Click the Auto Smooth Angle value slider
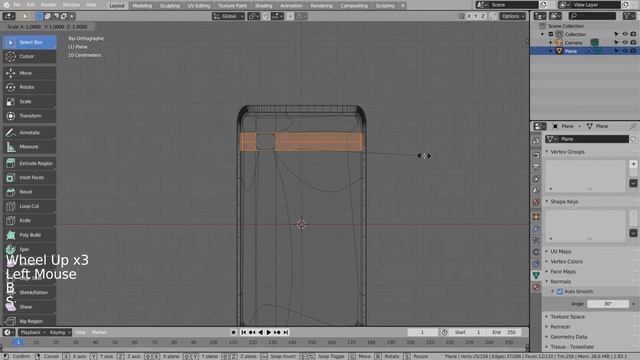 (x=608, y=304)
